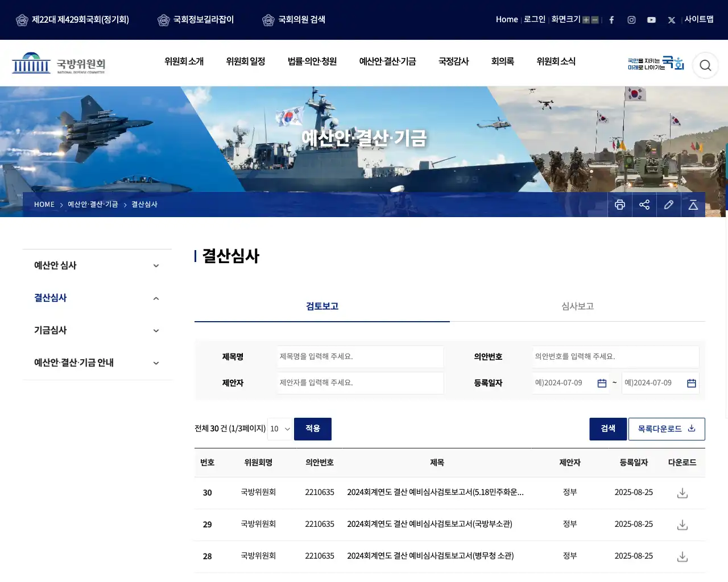Download file for row 29
Viewport: 728px width, 582px height.
682,525
